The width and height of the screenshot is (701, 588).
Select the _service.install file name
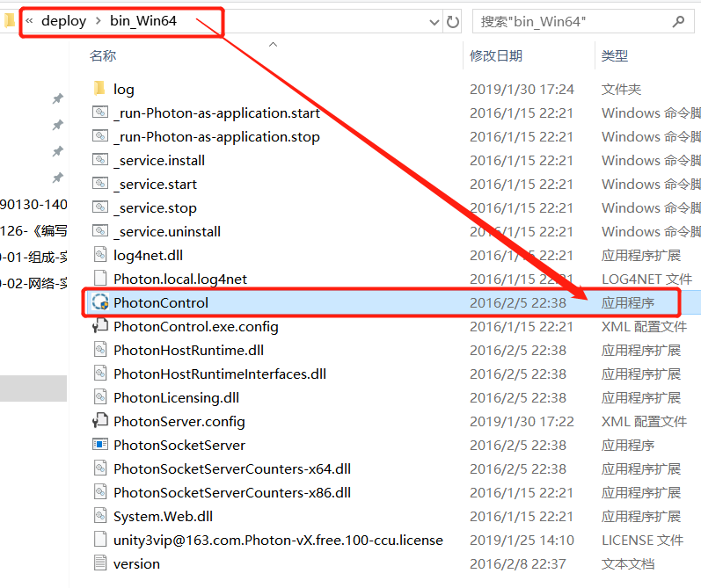(159, 161)
